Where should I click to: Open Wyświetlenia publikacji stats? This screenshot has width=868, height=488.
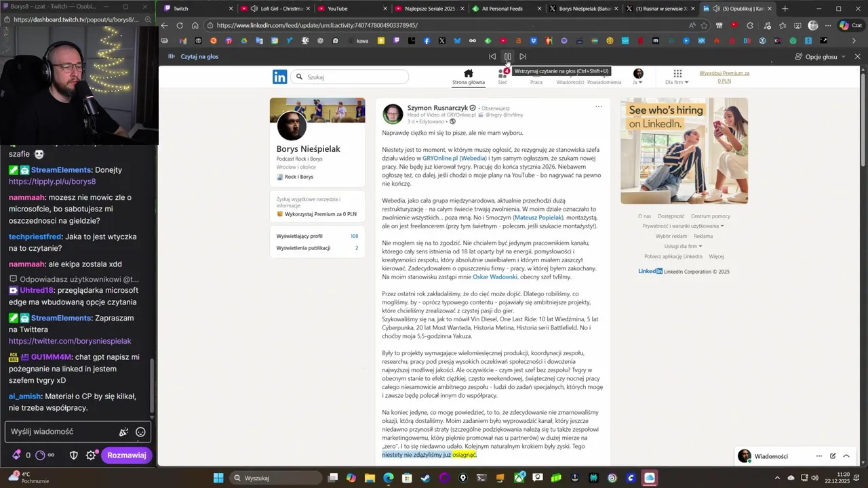tap(317, 248)
